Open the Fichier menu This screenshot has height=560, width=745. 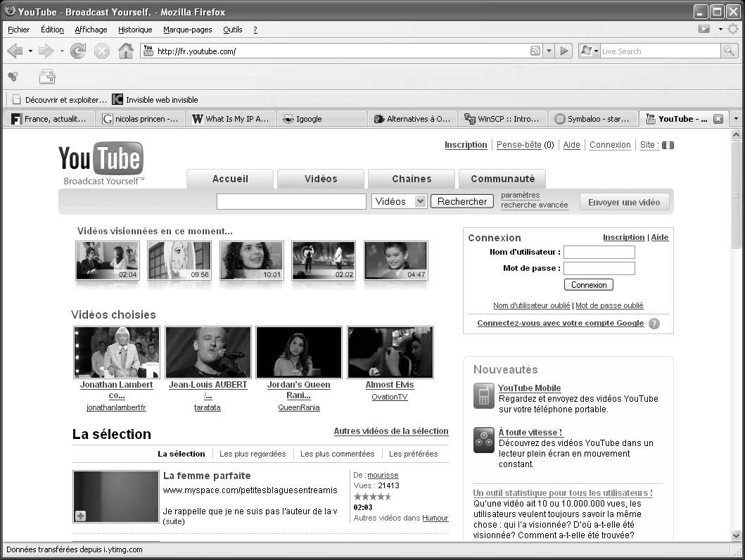tap(18, 30)
